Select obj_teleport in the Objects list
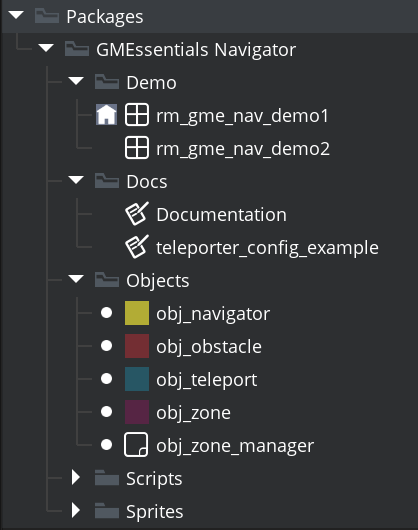This screenshot has height=530, width=418. (x=206, y=380)
